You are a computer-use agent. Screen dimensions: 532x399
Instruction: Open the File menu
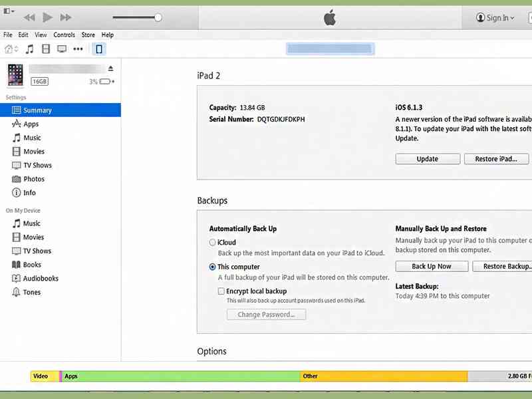pos(7,35)
